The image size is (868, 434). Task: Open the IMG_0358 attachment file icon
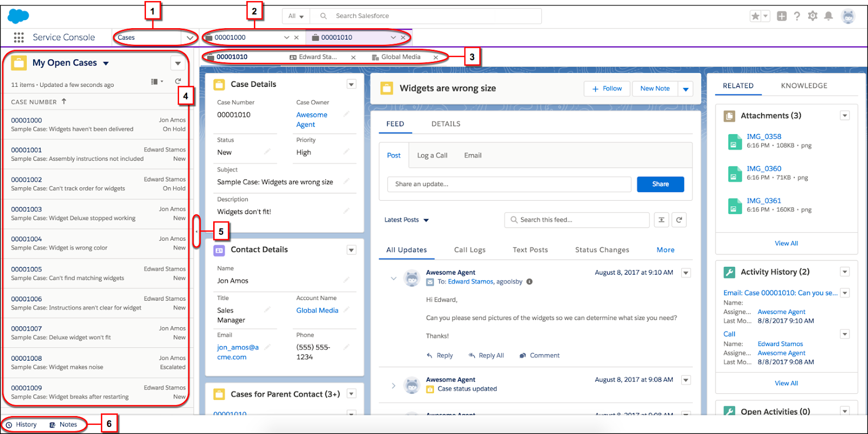(735, 142)
